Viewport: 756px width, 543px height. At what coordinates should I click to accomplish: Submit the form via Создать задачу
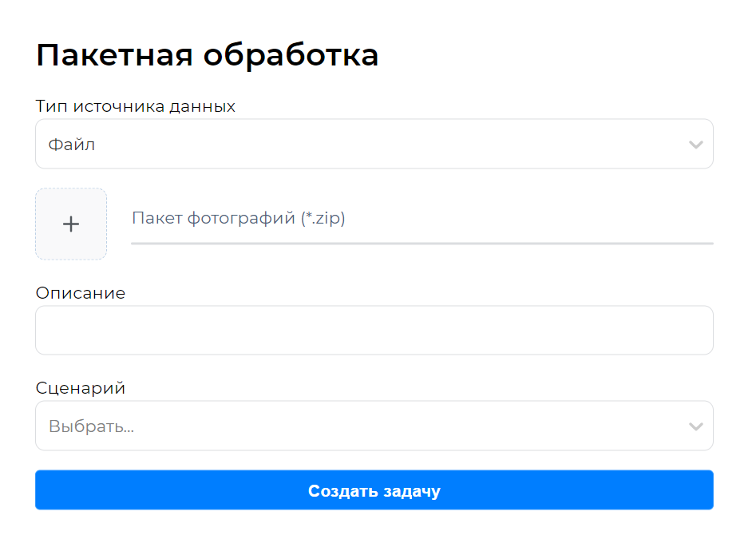[x=374, y=490]
